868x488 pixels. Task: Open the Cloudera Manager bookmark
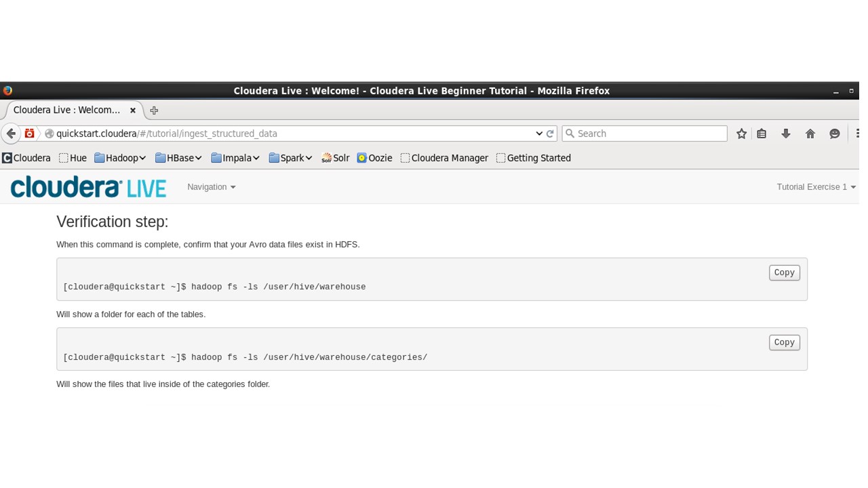pyautogui.click(x=444, y=158)
